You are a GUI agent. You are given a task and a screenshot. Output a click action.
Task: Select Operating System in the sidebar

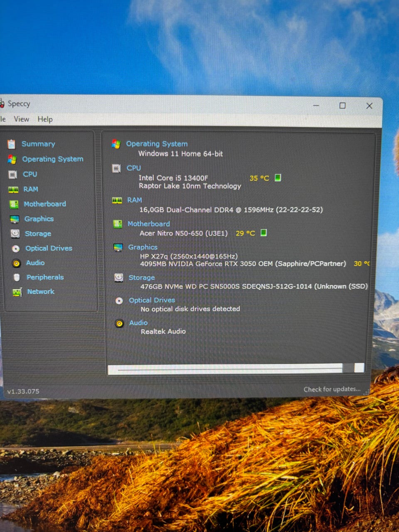click(x=53, y=159)
